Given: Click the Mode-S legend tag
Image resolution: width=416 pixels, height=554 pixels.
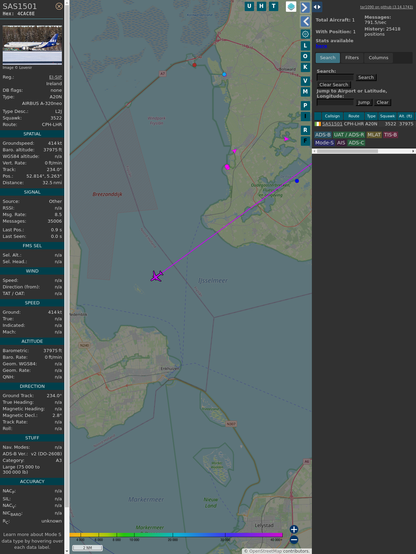Looking at the screenshot, I should pyautogui.click(x=324, y=143).
